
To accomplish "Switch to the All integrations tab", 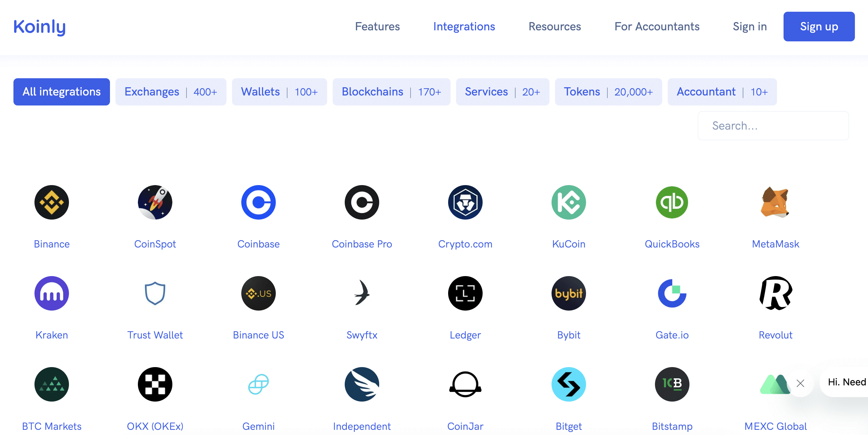I will click(62, 92).
